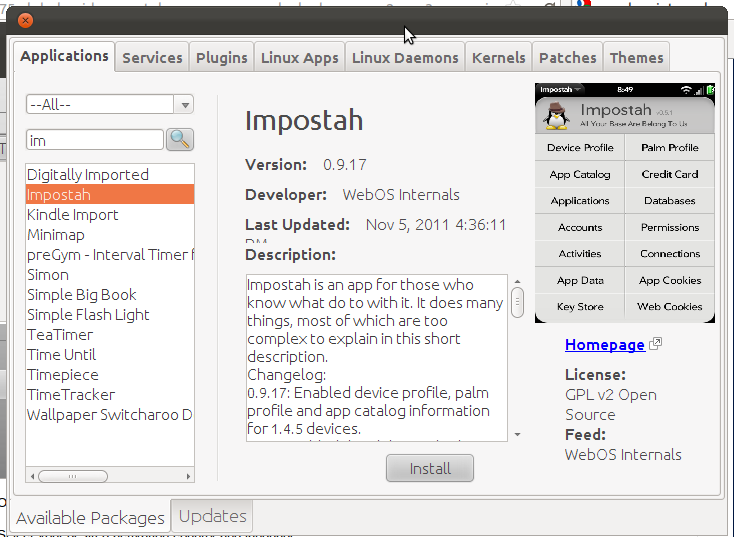Switch to the Services tab
Screen dimensions: 734x537
click(152, 58)
